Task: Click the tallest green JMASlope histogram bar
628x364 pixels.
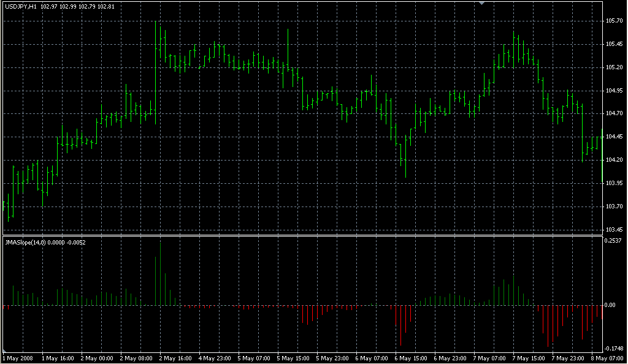Action: (160, 273)
